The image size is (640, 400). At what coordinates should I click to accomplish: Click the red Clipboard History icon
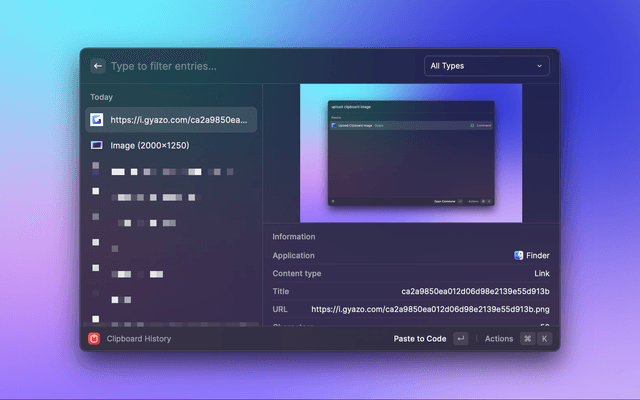94,339
